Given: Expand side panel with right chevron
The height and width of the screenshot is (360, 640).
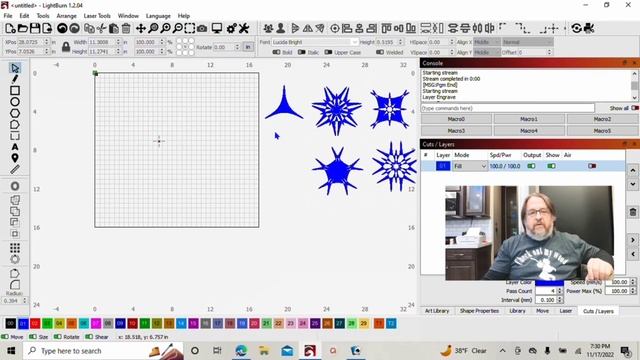Looking at the screenshot, I should [x=633, y=240].
